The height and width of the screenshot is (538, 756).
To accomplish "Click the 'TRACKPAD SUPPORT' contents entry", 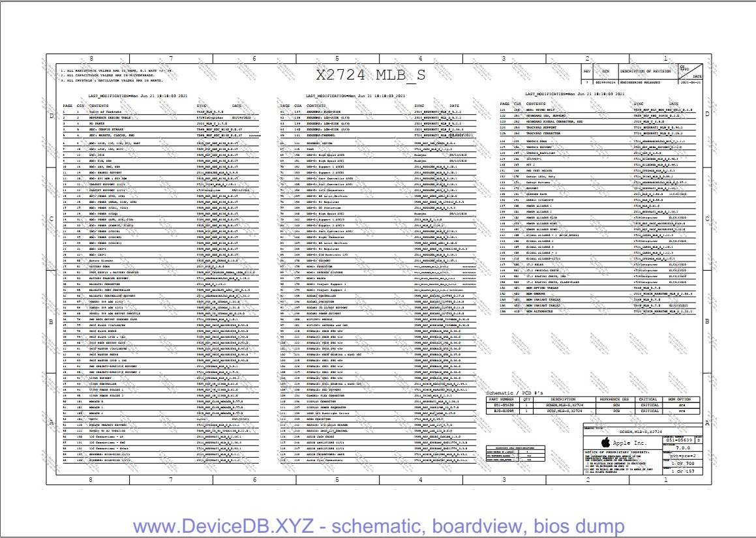I will coord(543,128).
